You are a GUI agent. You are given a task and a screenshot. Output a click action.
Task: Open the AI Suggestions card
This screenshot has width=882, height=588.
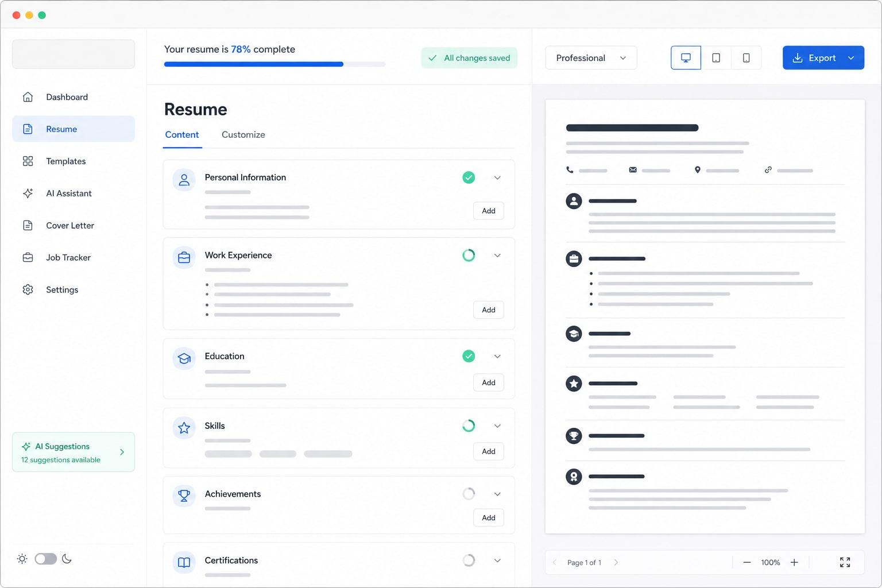pyautogui.click(x=73, y=452)
